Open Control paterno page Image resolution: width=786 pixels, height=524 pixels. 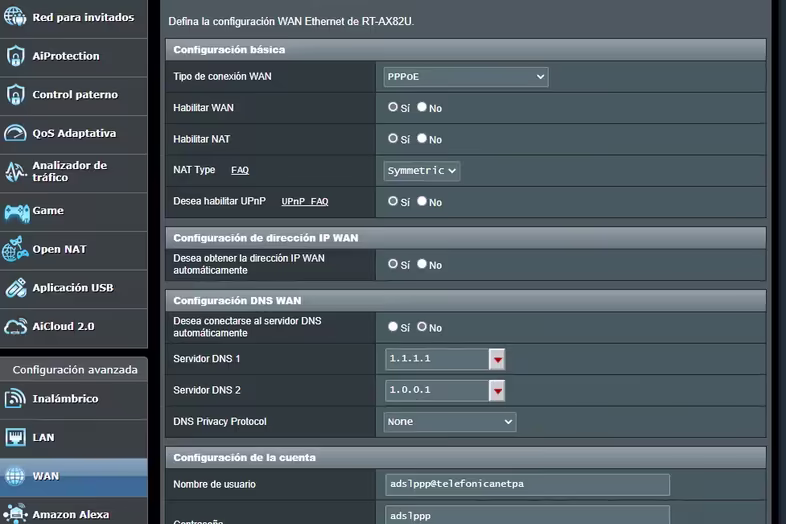[x=74, y=95]
